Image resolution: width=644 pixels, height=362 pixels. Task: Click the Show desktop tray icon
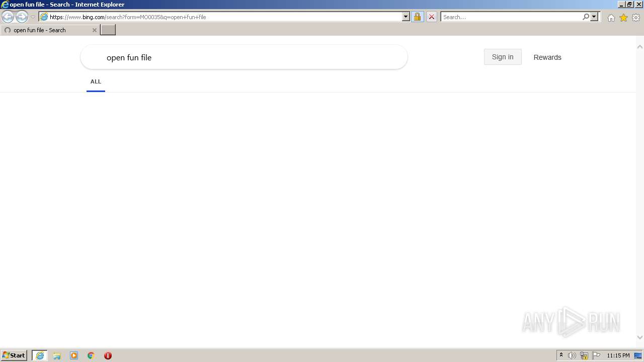[x=638, y=355]
